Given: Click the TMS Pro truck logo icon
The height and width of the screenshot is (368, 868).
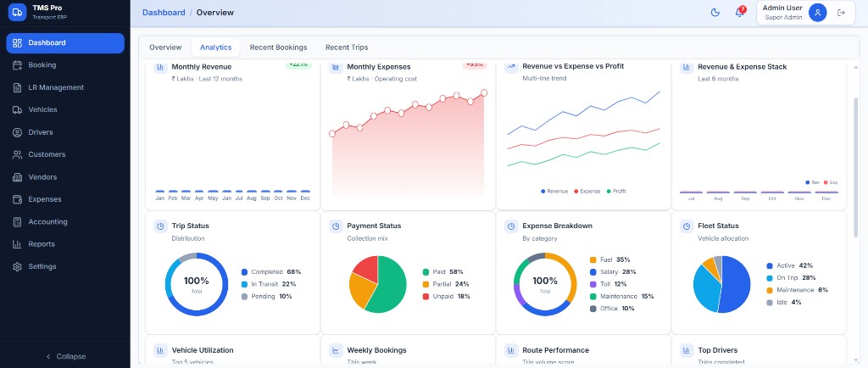Looking at the screenshot, I should click(17, 12).
